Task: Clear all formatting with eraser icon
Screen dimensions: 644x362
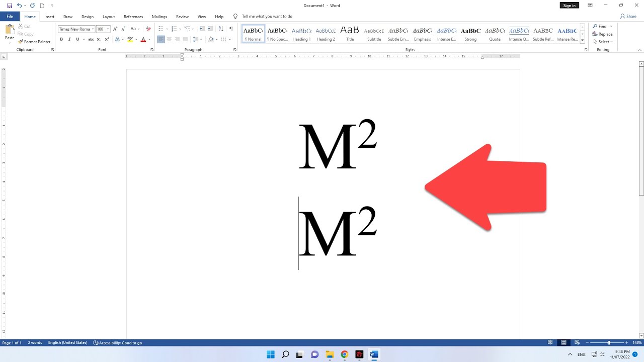Action: (x=148, y=29)
